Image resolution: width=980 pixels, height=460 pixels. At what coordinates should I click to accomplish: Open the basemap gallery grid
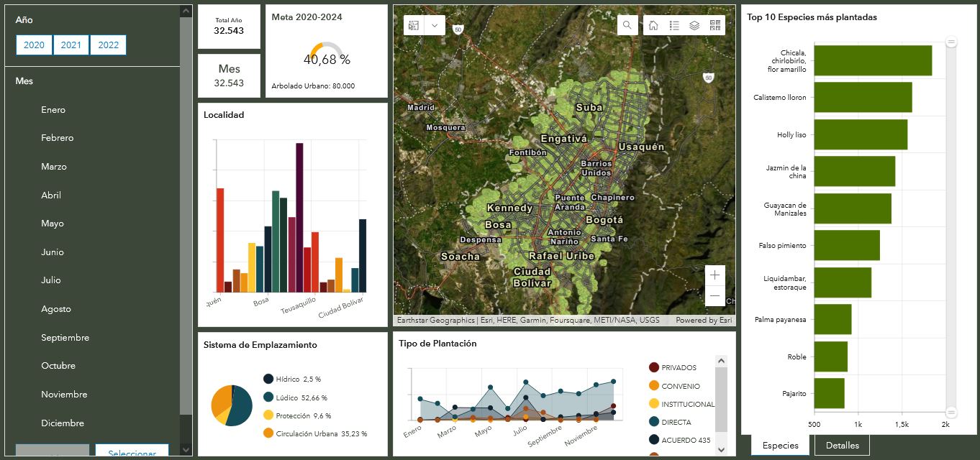(715, 25)
